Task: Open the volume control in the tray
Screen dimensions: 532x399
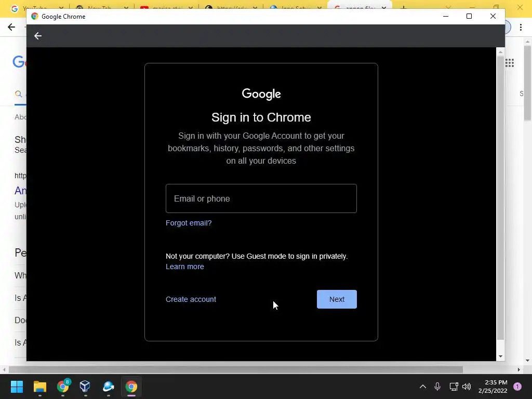Action: tap(467, 387)
